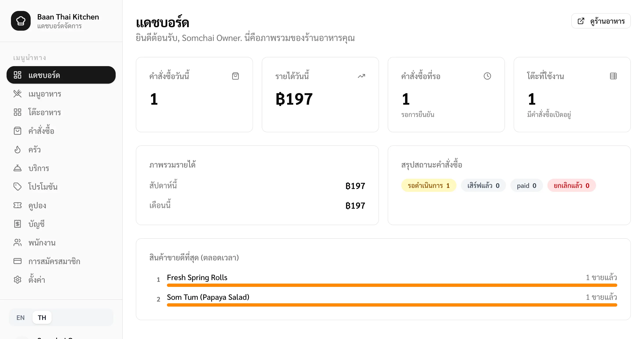Click the Fresh Spring Rolls orange progress bar

tap(392, 285)
